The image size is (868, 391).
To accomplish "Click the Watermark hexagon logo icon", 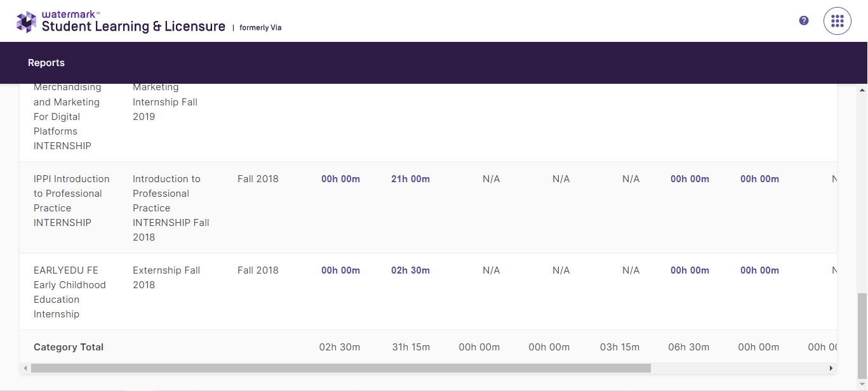I will tap(26, 22).
